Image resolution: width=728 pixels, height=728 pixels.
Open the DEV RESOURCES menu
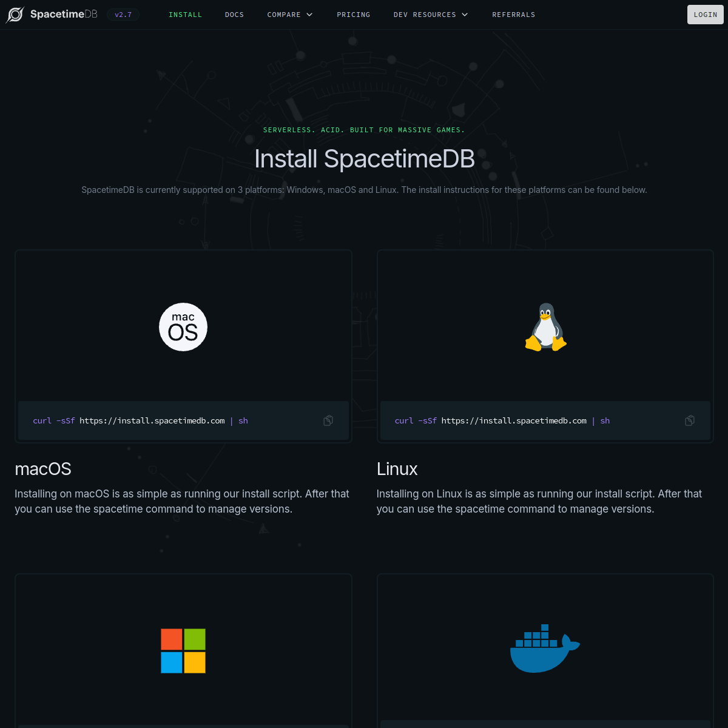425,15
